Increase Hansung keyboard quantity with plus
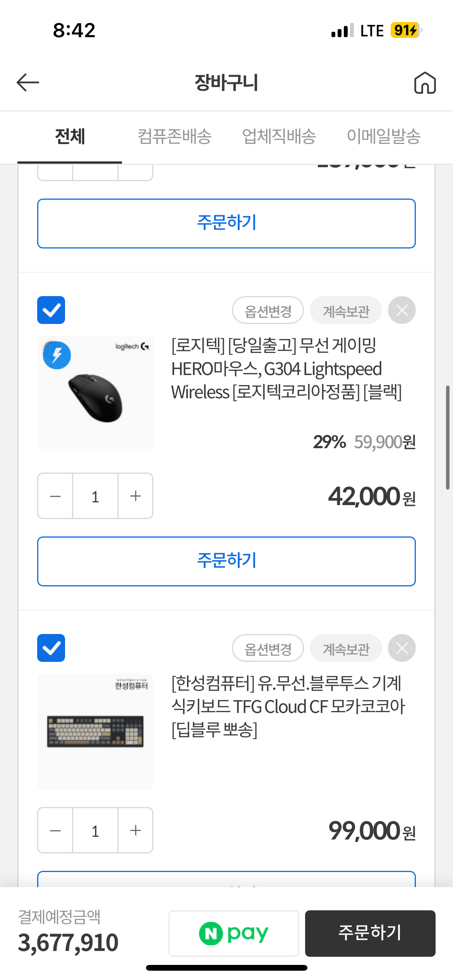This screenshot has height=980, width=453. 135,830
